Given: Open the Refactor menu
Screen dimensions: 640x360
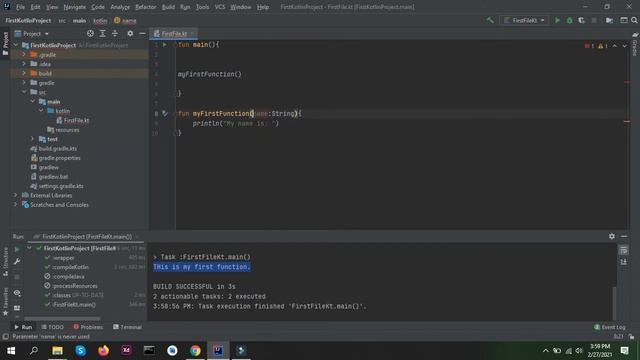Looking at the screenshot, I should pos(146,7).
